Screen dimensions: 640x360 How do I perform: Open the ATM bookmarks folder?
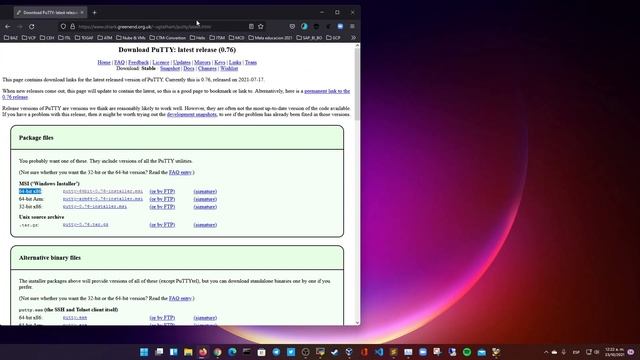(x=105, y=38)
